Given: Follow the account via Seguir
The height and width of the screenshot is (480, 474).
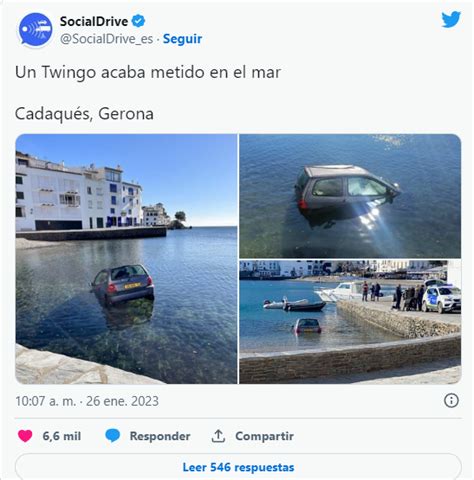Looking at the screenshot, I should tap(182, 39).
